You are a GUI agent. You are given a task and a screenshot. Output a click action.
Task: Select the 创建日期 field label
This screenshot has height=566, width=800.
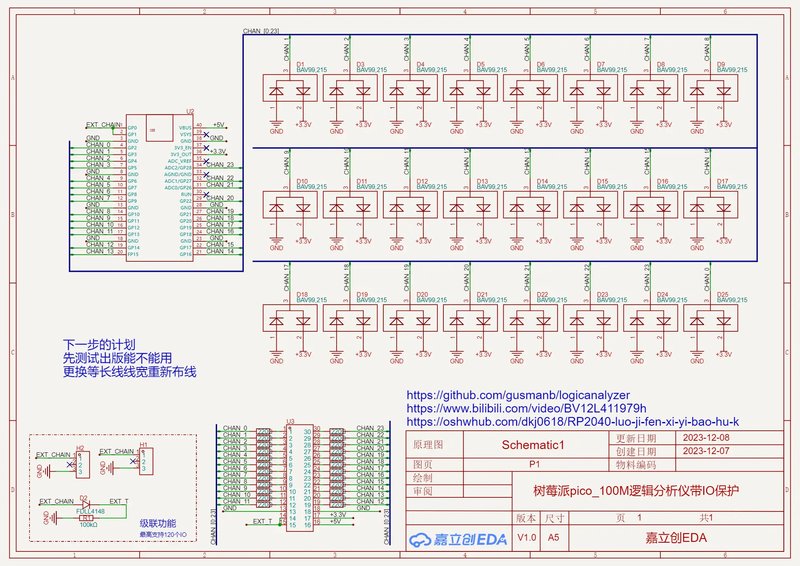(636, 451)
